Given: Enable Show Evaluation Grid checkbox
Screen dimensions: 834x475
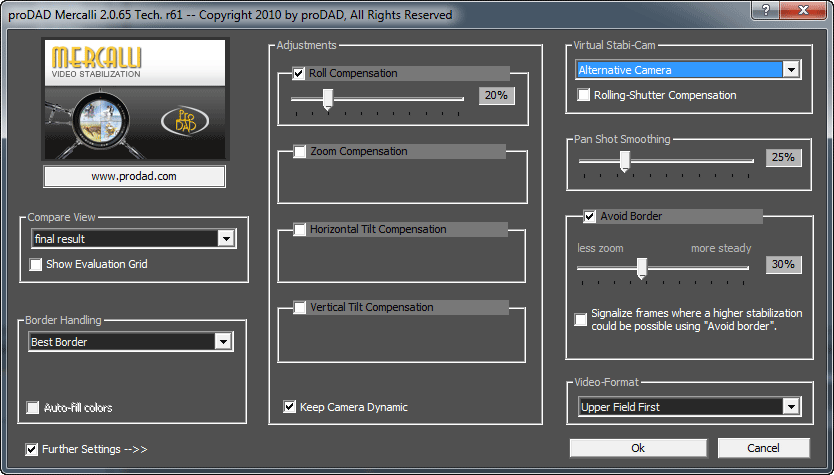Looking at the screenshot, I should (x=36, y=264).
